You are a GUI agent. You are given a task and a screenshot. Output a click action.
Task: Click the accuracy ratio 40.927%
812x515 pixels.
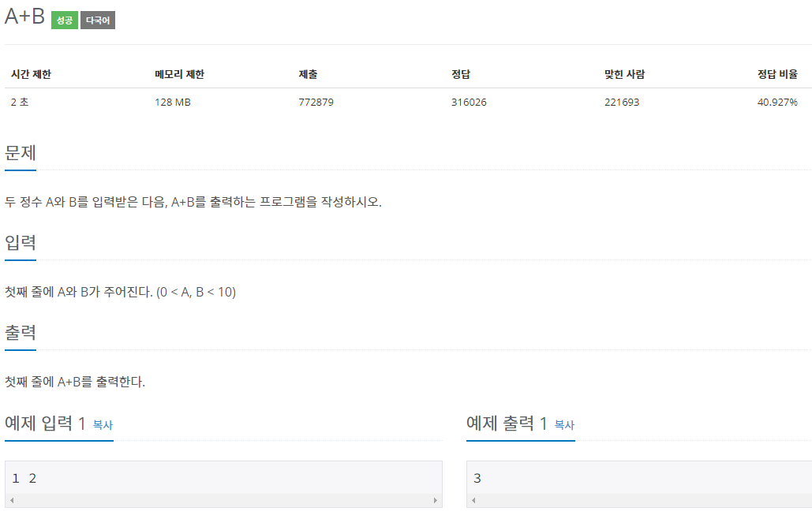click(x=777, y=102)
